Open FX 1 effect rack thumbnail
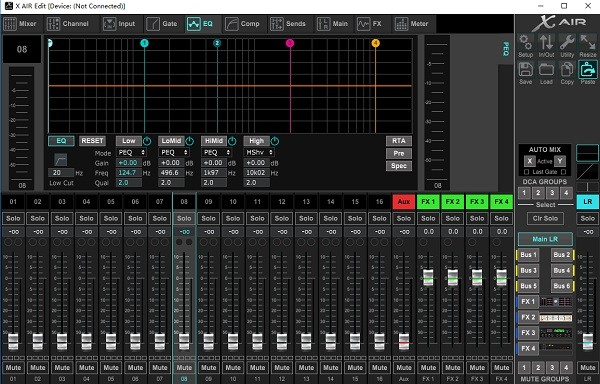Viewport: 600px width, 384px height. point(556,302)
